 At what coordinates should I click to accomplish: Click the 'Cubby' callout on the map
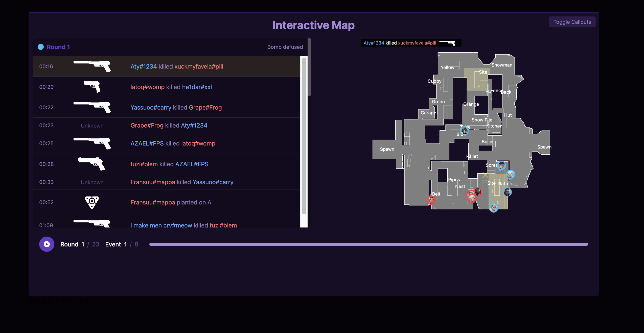click(434, 81)
